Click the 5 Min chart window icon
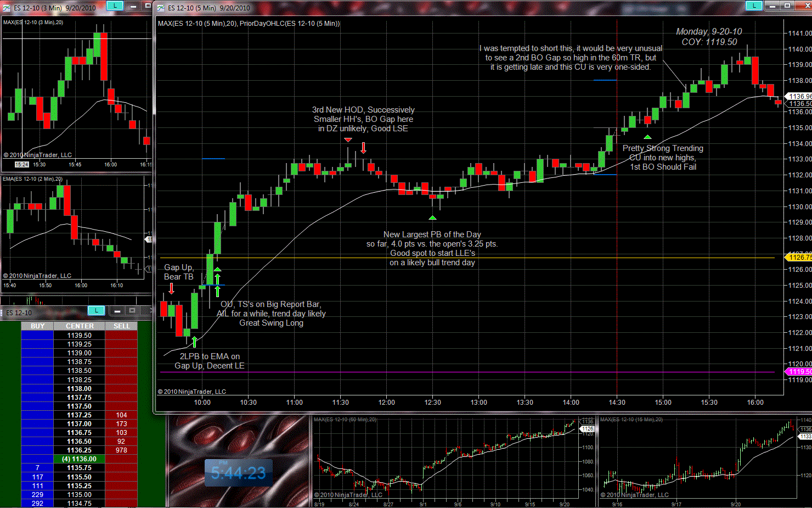Screen dimensions: 812x508 (x=161, y=8)
